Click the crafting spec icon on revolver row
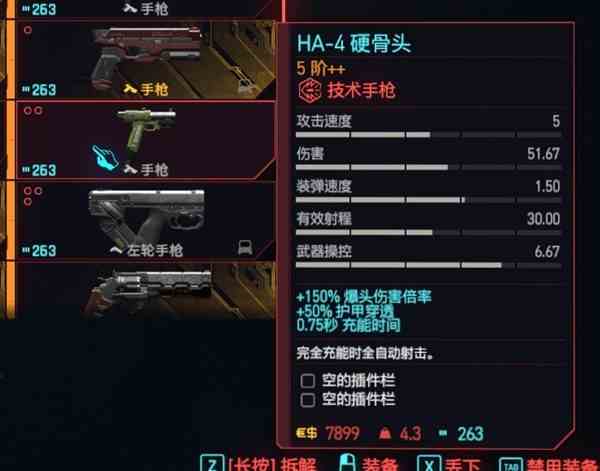This screenshot has width=600, height=471. (245, 248)
